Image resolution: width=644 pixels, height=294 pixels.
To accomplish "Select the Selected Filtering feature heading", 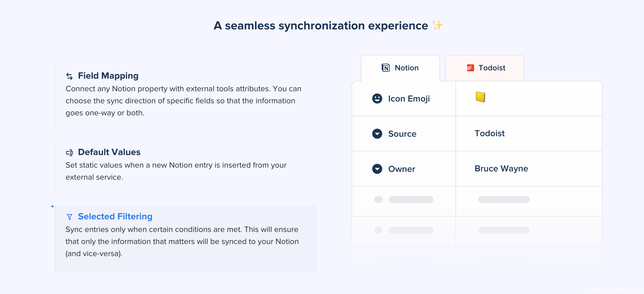I will click(115, 217).
